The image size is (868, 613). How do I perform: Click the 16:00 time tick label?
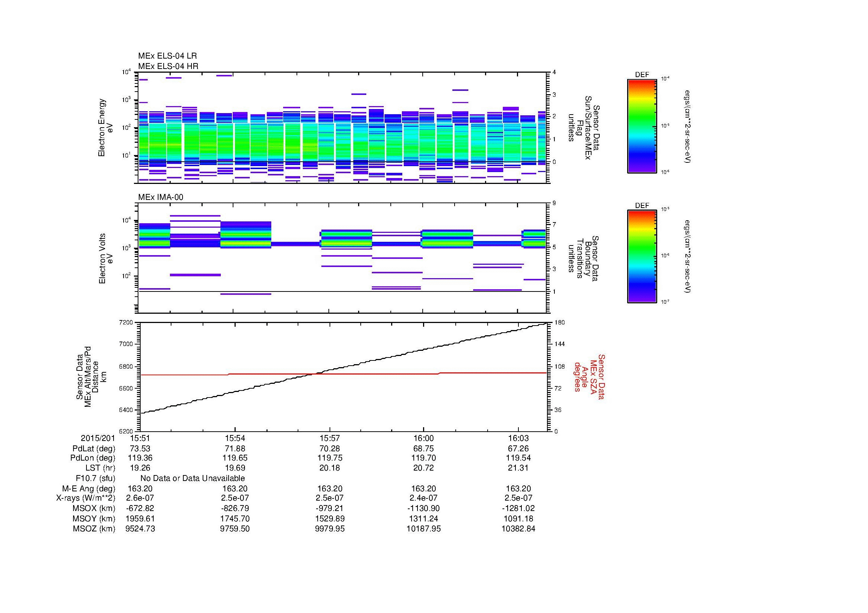click(x=423, y=438)
